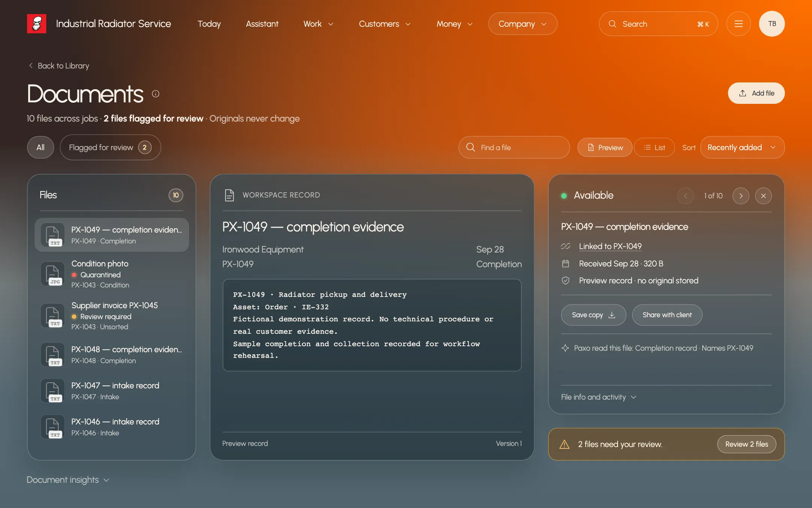Click the info icon beside Documents

coord(156,94)
